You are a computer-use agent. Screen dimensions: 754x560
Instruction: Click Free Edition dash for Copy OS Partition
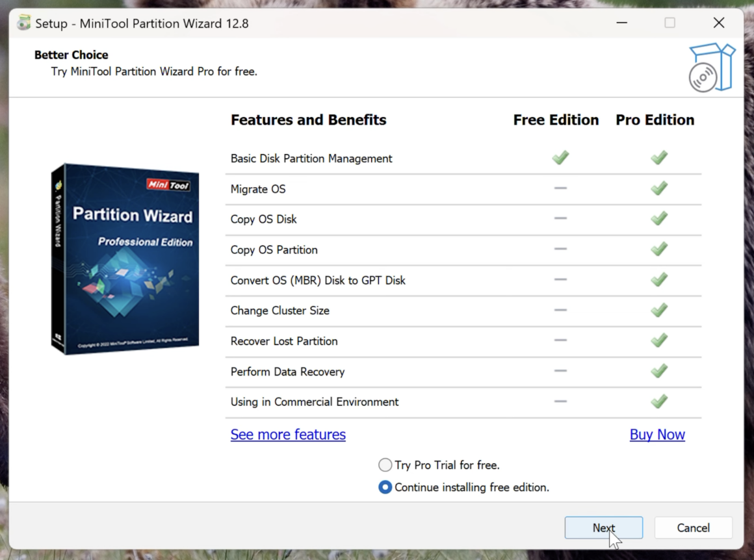click(x=561, y=249)
